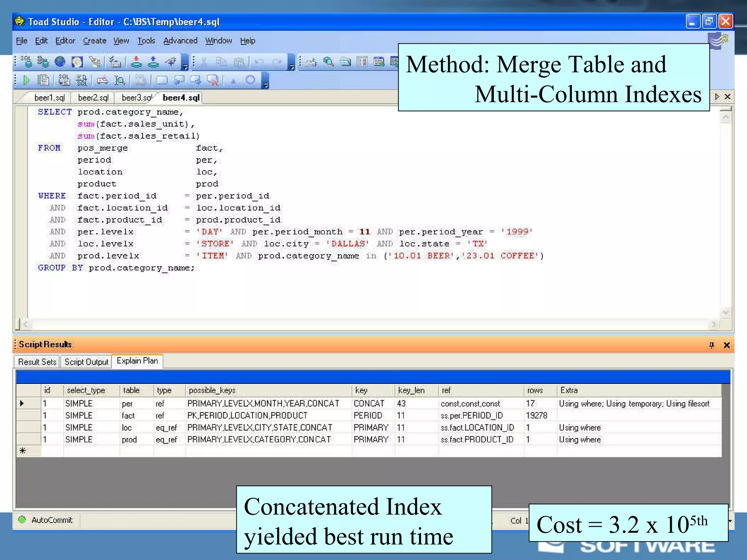747x560 pixels.
Task: Click the red down-arrow commit database icon
Action: click(136, 62)
